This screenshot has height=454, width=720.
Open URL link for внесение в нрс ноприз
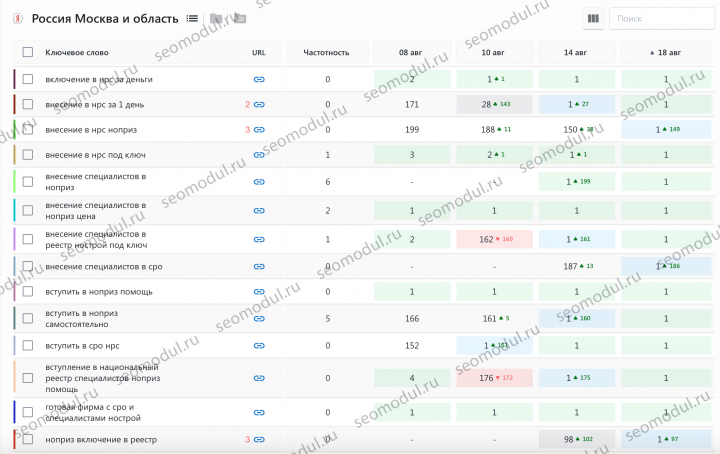[259, 130]
